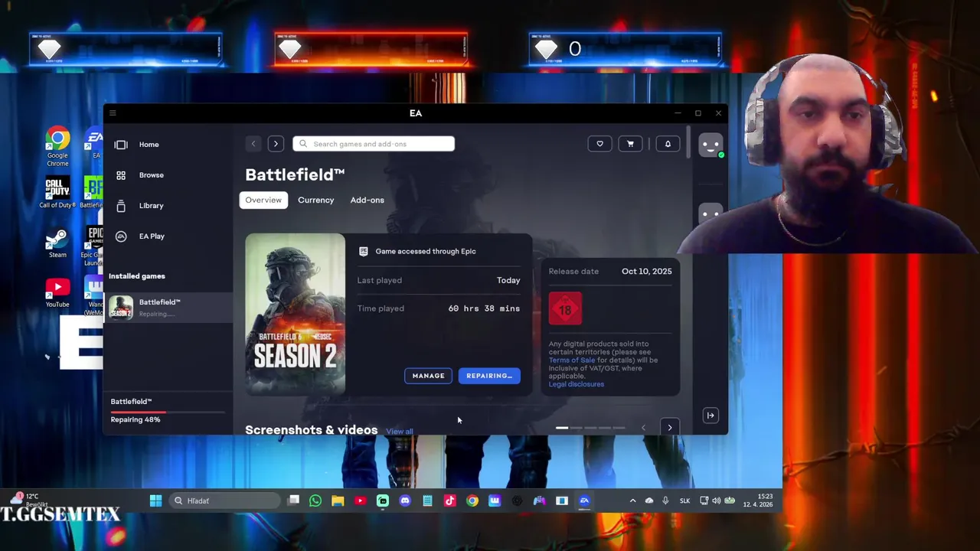The width and height of the screenshot is (980, 551).
Task: Open the profile avatar with green status
Action: (710, 145)
